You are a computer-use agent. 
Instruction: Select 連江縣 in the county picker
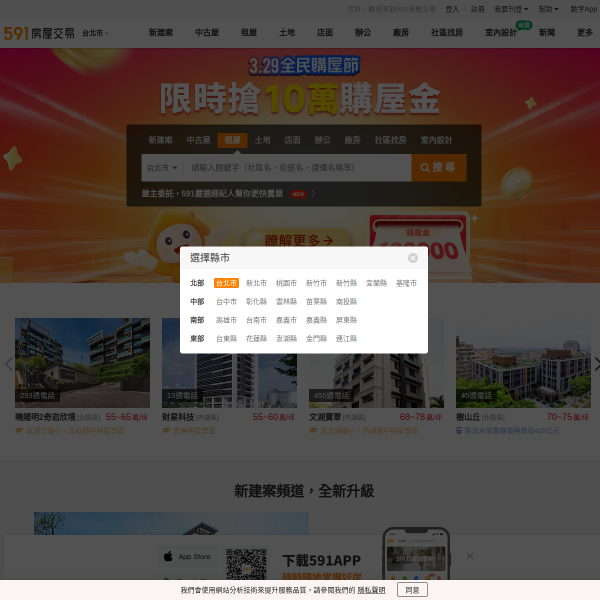(346, 339)
